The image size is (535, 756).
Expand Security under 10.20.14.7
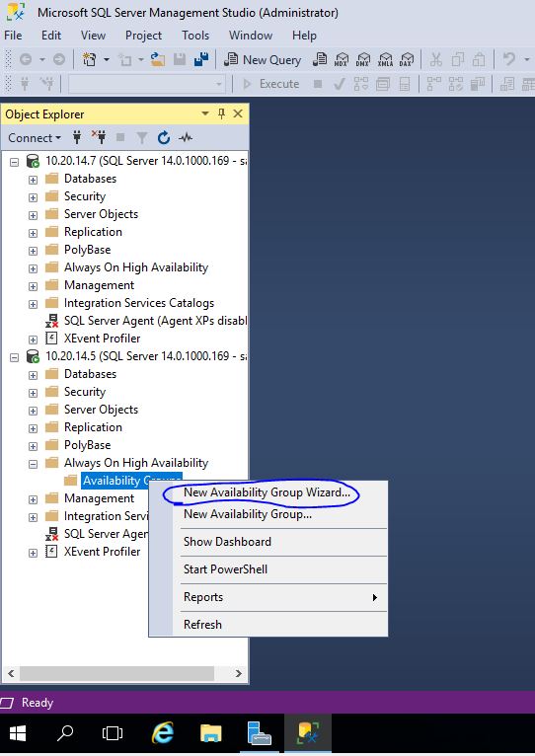pyautogui.click(x=33, y=197)
